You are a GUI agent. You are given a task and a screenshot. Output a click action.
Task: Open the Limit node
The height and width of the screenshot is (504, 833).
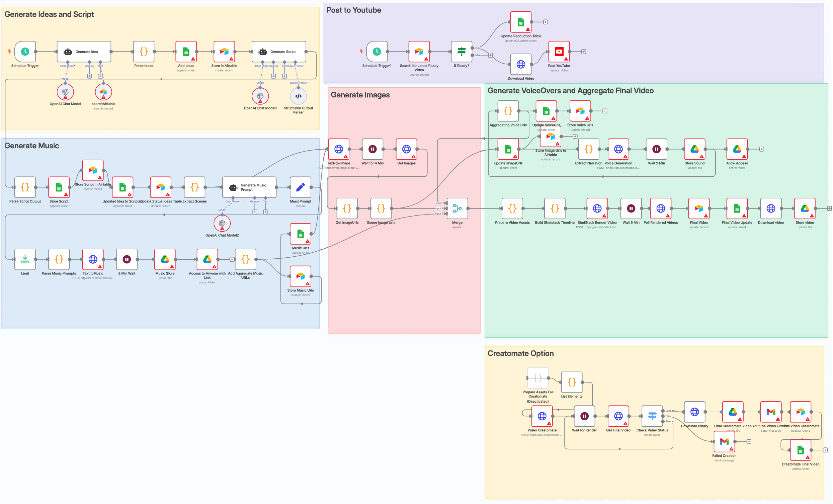tap(25, 259)
